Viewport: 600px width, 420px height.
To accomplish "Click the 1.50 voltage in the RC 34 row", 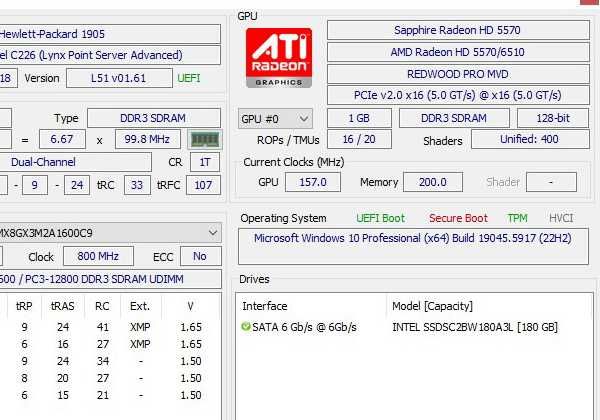I will (x=191, y=361).
